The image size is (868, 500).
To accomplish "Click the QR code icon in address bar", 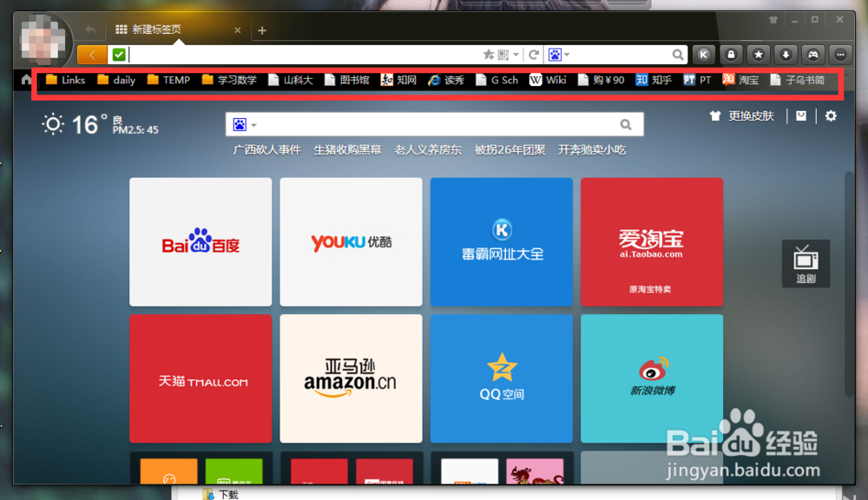I will [x=503, y=55].
